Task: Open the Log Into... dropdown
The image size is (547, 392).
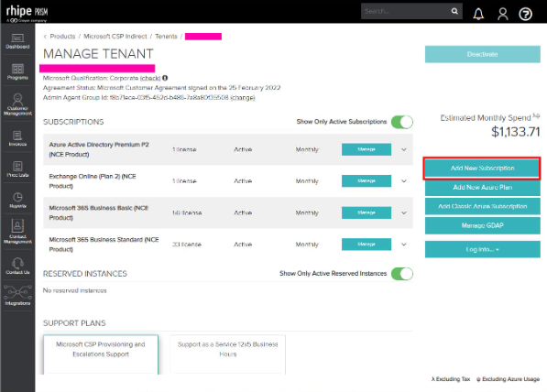Action: pyautogui.click(x=483, y=249)
